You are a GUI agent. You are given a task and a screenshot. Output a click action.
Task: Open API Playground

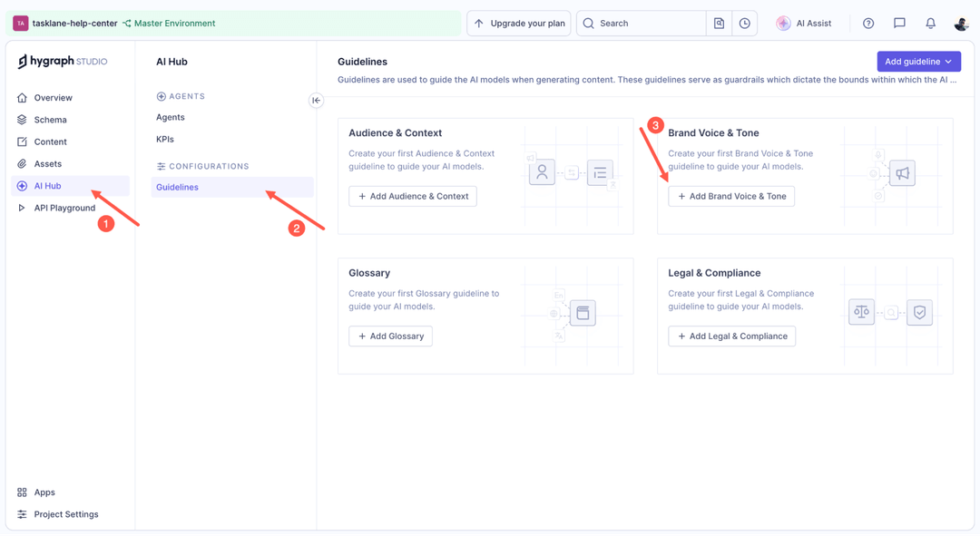tap(70, 208)
